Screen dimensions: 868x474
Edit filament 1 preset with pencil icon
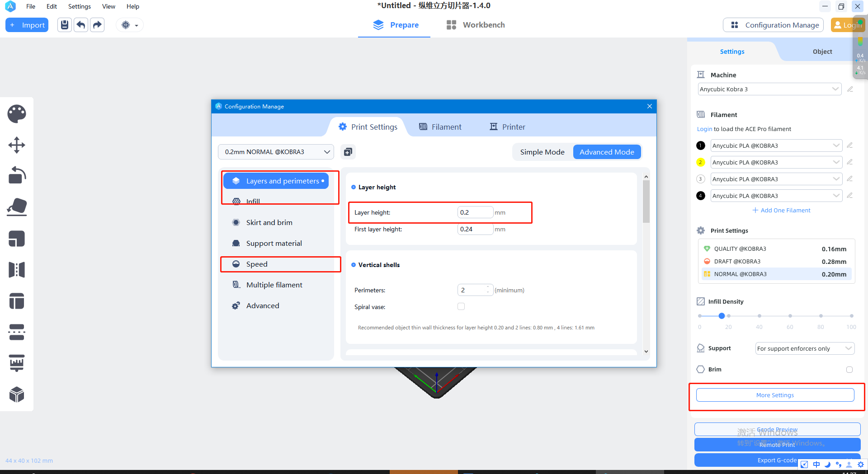tap(850, 145)
